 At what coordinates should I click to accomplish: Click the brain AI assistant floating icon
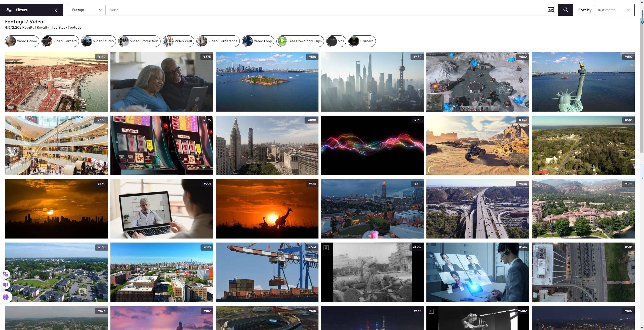click(6, 297)
